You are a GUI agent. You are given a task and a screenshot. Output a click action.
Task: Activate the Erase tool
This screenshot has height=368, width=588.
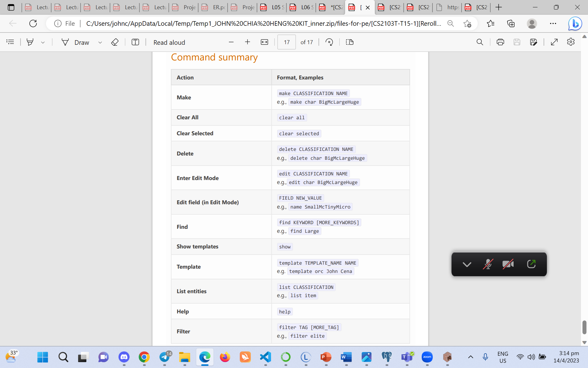115,42
